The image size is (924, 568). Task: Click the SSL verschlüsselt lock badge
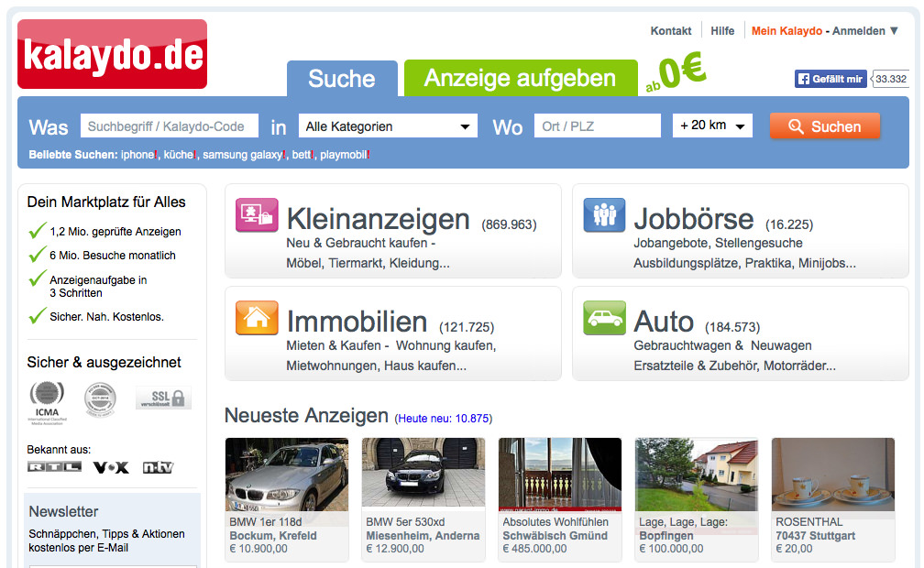163,399
